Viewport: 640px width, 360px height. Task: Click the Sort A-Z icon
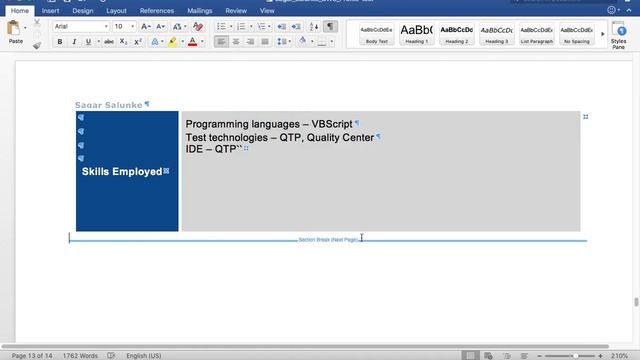313,27
